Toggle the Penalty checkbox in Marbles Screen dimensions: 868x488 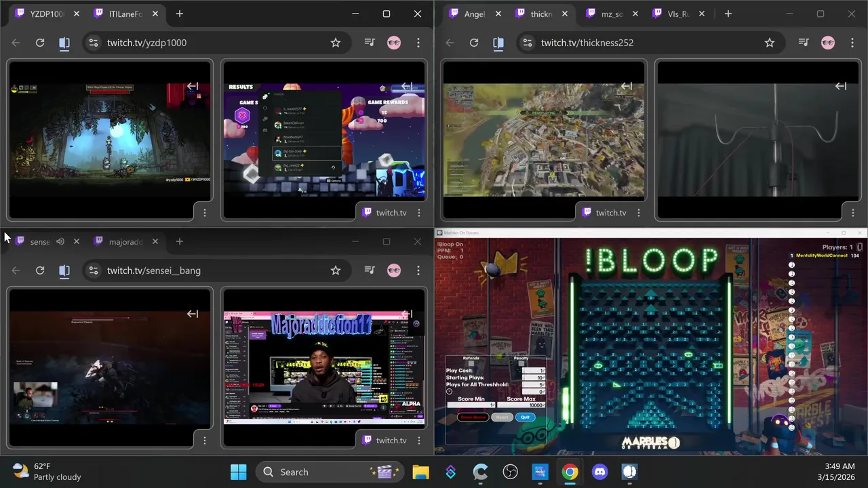[x=521, y=363]
